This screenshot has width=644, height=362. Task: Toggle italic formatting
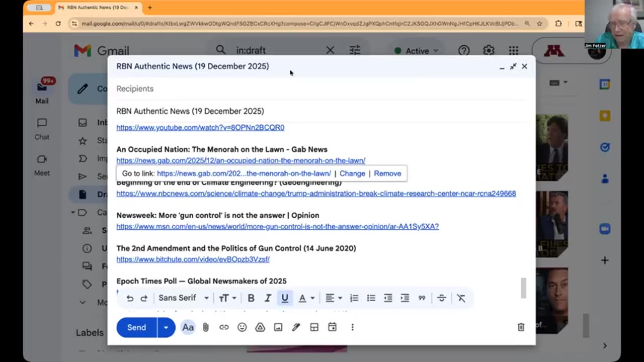pos(268,298)
